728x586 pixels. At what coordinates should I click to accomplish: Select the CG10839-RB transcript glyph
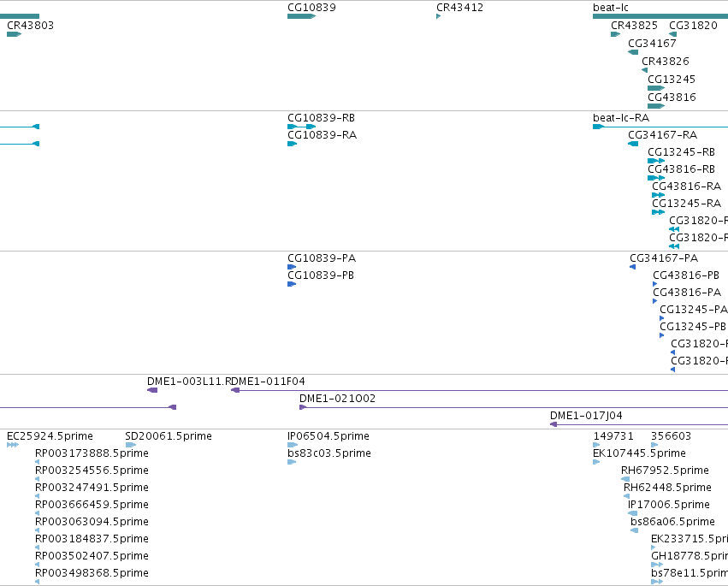tap(301, 127)
